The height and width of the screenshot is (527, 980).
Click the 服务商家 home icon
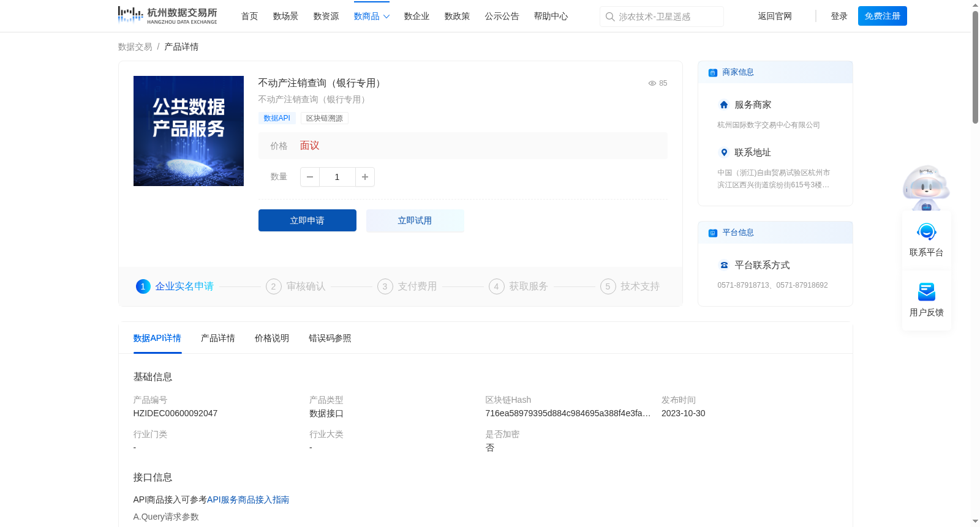(x=724, y=105)
